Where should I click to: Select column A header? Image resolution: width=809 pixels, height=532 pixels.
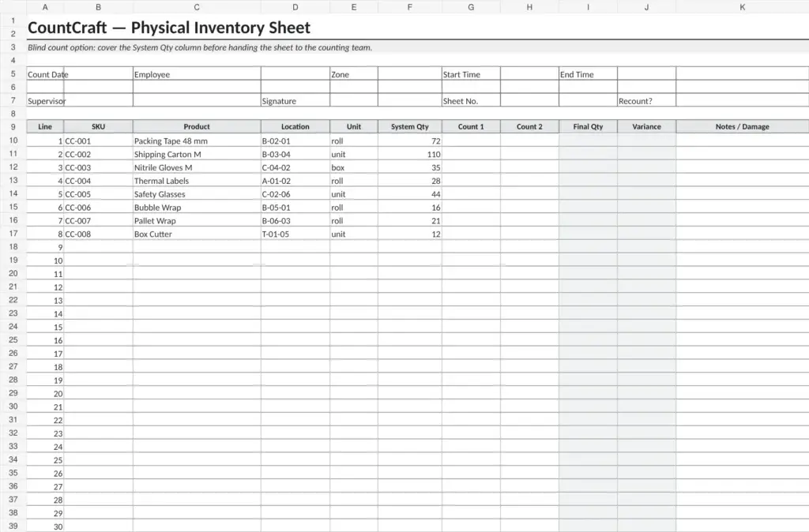click(45, 7)
